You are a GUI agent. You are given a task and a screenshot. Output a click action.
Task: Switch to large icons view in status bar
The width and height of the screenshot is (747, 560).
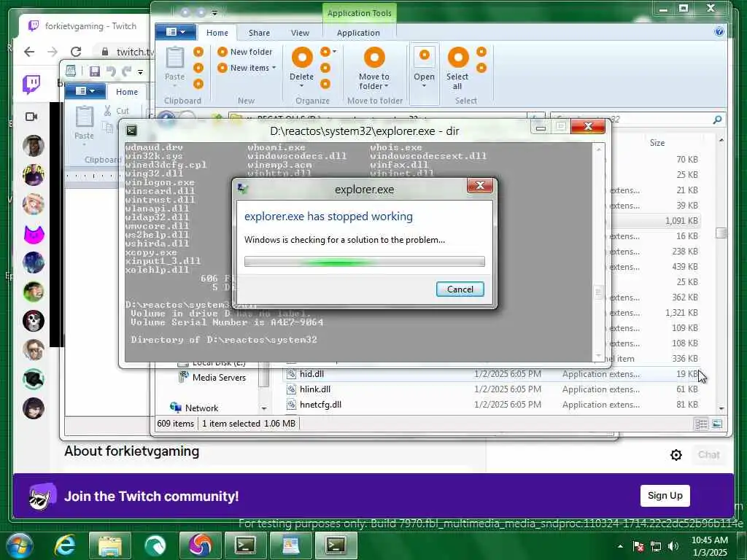(x=717, y=424)
